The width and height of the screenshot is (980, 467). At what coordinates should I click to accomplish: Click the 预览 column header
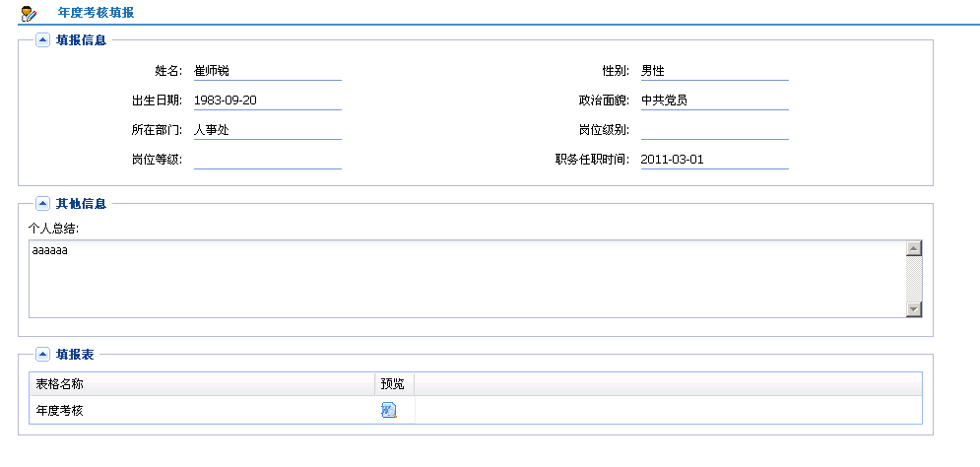[394, 383]
